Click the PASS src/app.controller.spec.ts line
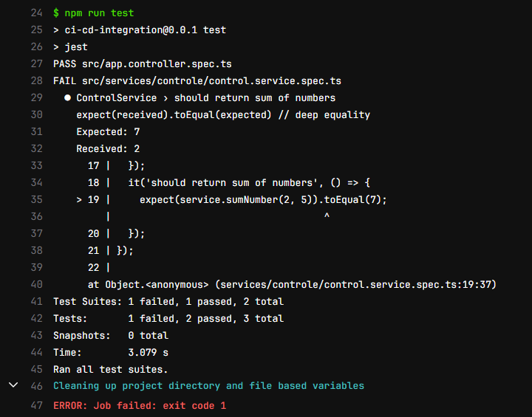The width and height of the screenshot is (532, 417). (x=143, y=64)
